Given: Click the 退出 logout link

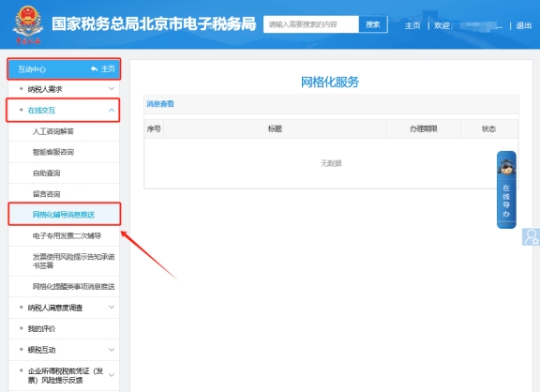Looking at the screenshot, I should coord(523,25).
